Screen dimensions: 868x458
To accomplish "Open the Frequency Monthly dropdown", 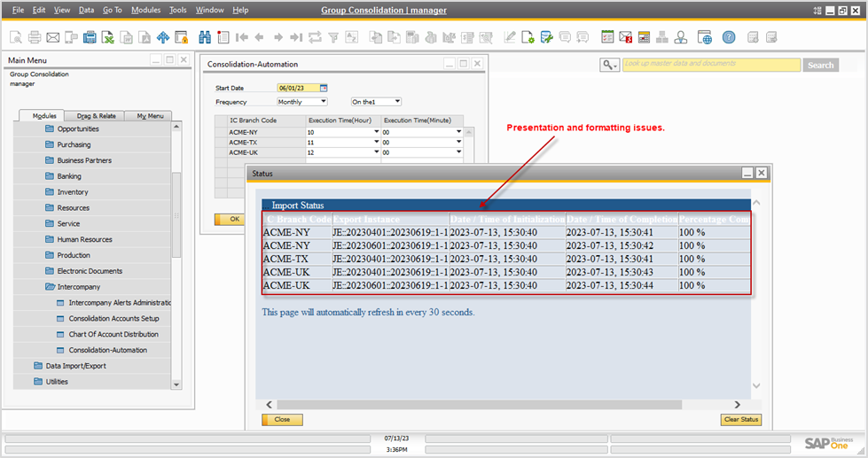I will coord(323,102).
